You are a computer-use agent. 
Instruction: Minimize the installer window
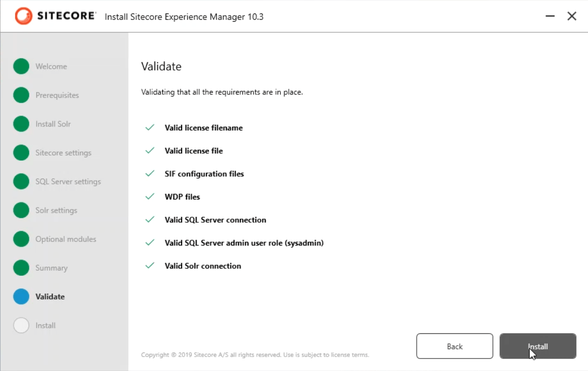[550, 16]
